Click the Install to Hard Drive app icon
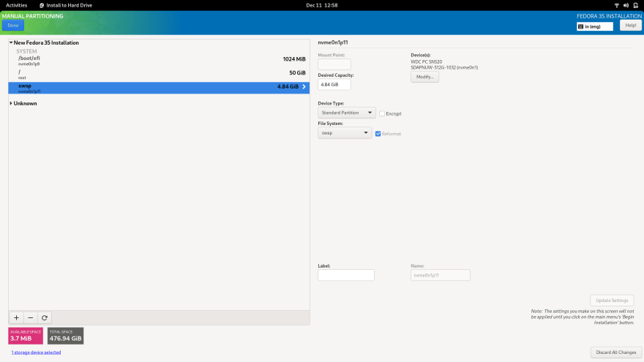The image size is (644, 362). (x=42, y=5)
